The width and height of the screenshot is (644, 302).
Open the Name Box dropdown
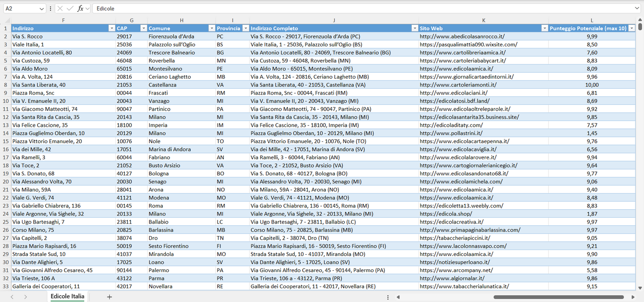pyautogui.click(x=42, y=8)
